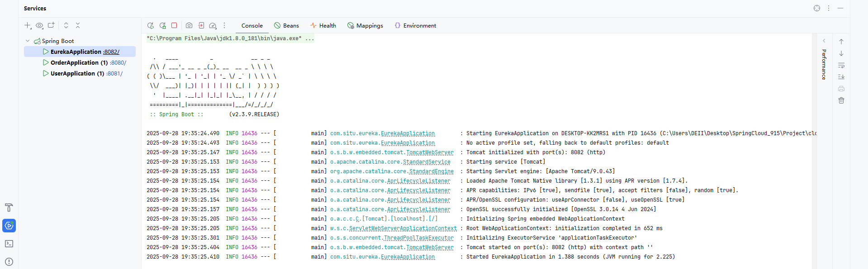Click the Print console icon

click(841, 89)
